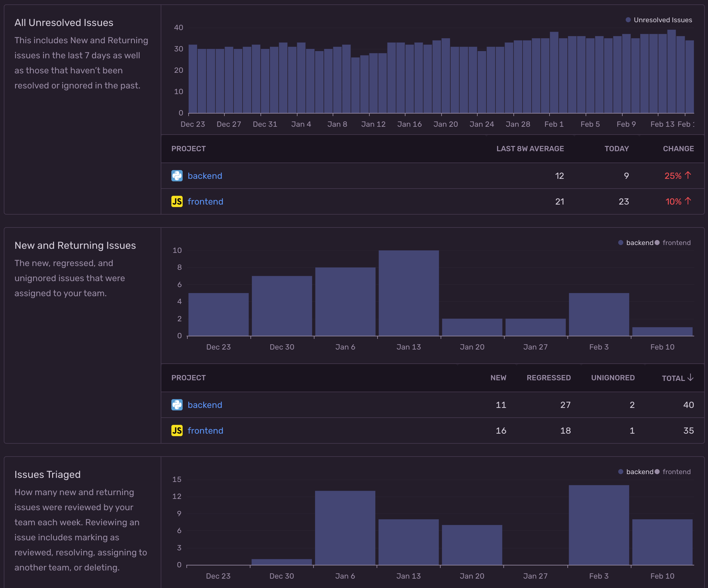
Task: Sort by the LAST 8W AVERAGE column header
Action: coord(530,149)
